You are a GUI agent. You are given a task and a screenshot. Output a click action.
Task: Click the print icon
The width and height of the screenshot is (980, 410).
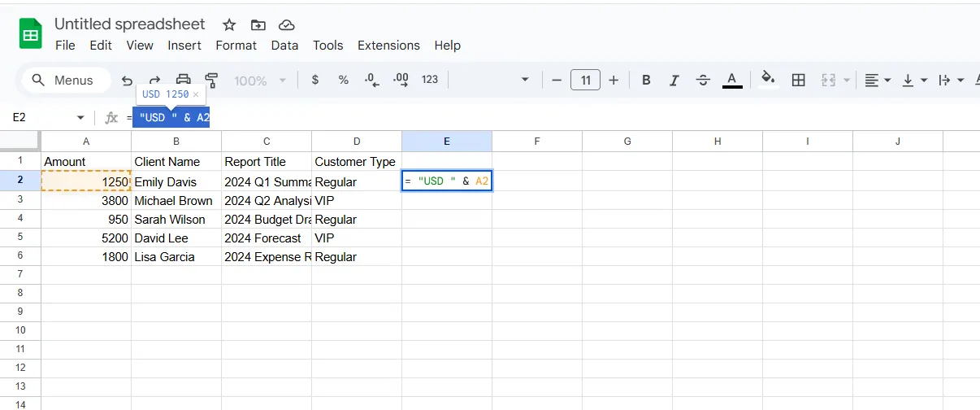(x=184, y=80)
